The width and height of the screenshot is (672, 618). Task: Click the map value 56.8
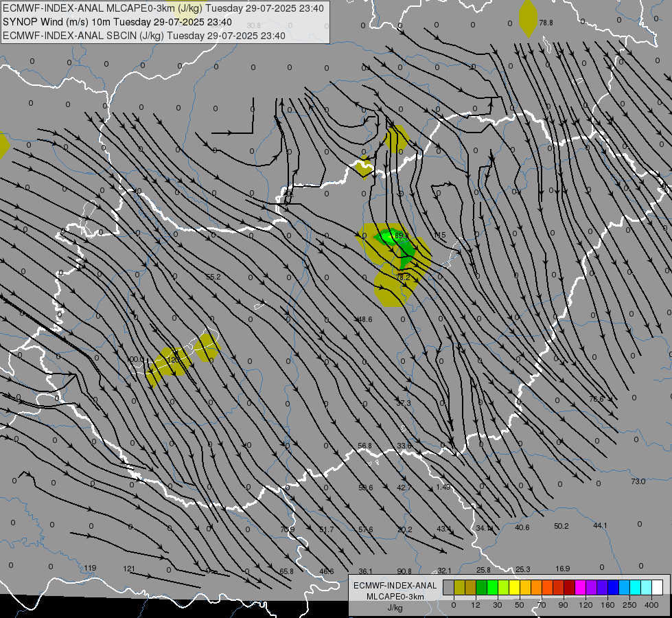coord(364,446)
